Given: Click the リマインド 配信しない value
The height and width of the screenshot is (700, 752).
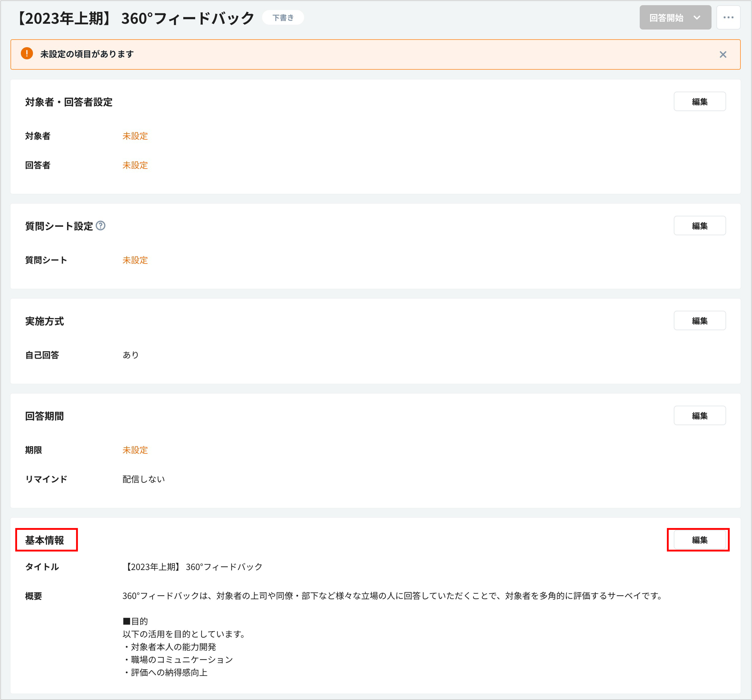Looking at the screenshot, I should point(143,479).
